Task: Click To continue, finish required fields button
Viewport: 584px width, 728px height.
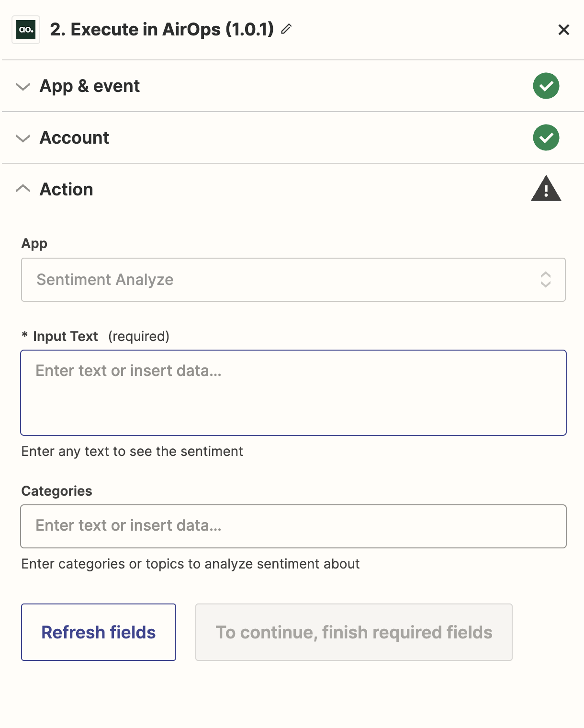Action: point(354,632)
